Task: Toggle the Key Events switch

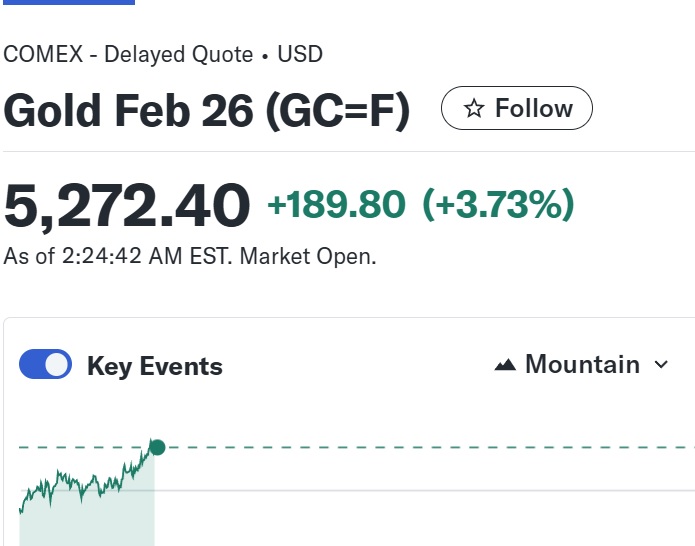Action: (x=46, y=365)
